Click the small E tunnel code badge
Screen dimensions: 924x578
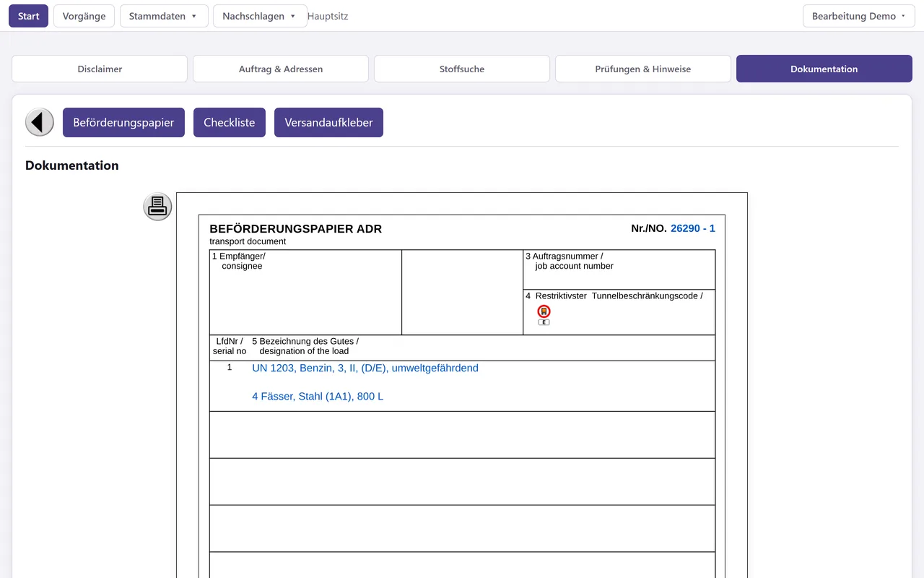click(544, 322)
